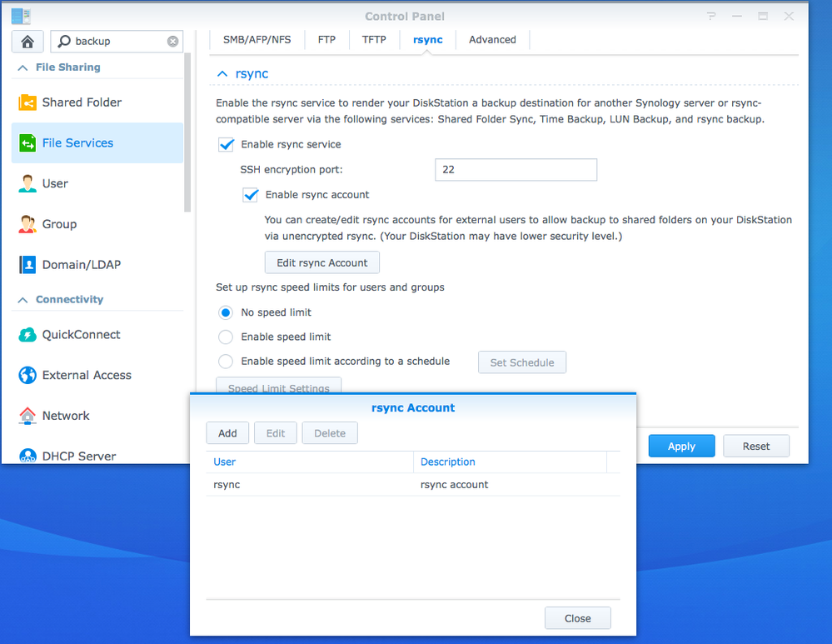Switch to the Advanced tab
Screen dimensions: 832x644
492,40
